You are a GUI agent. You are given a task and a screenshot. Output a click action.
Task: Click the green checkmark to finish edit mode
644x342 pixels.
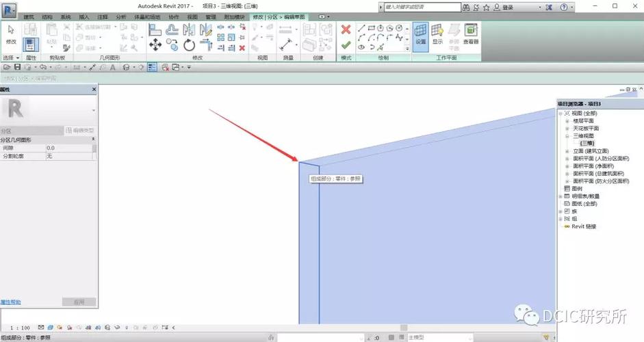346,45
